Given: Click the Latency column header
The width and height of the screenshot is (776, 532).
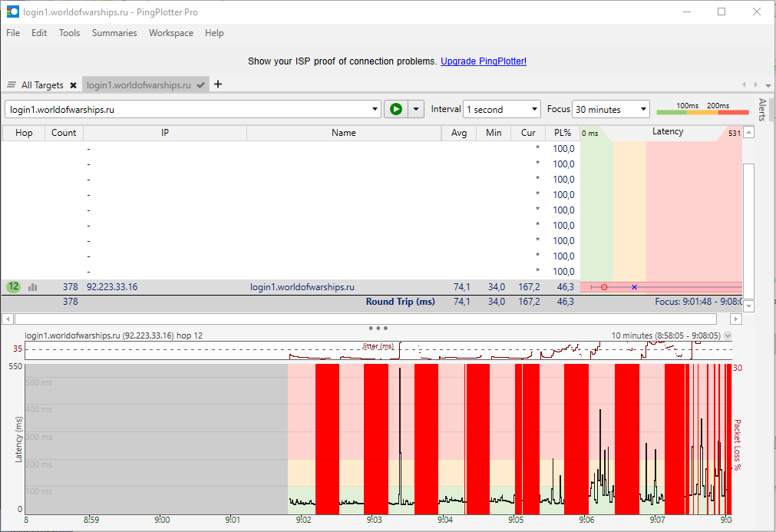Looking at the screenshot, I should 668,131.
